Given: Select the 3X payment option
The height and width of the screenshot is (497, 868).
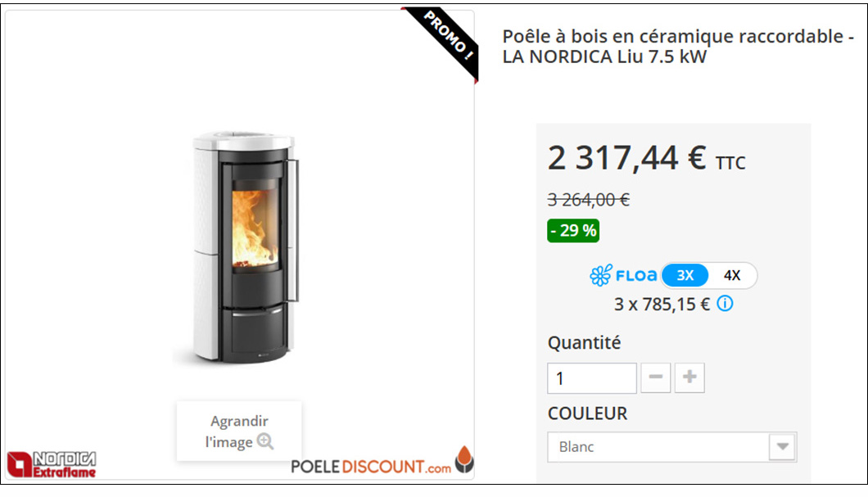Looking at the screenshot, I should pyautogui.click(x=685, y=275).
